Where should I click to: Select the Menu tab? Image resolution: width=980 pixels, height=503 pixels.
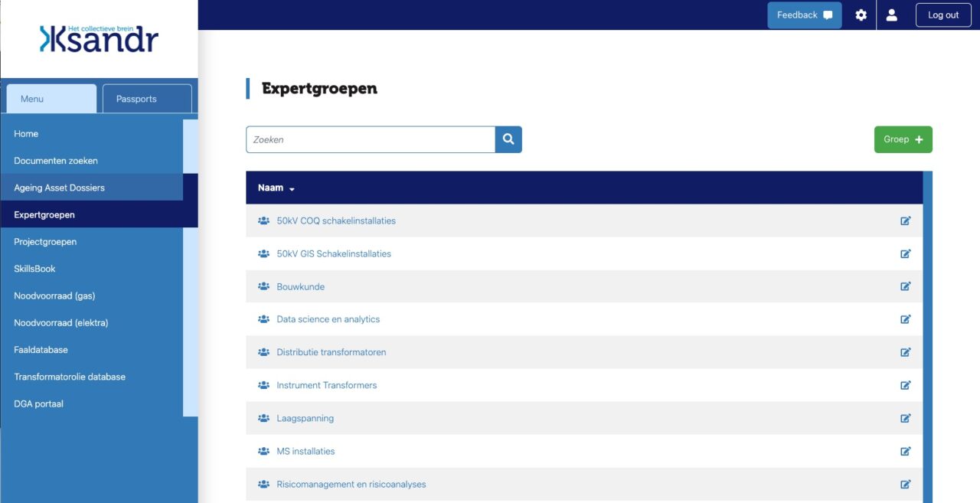tap(51, 99)
